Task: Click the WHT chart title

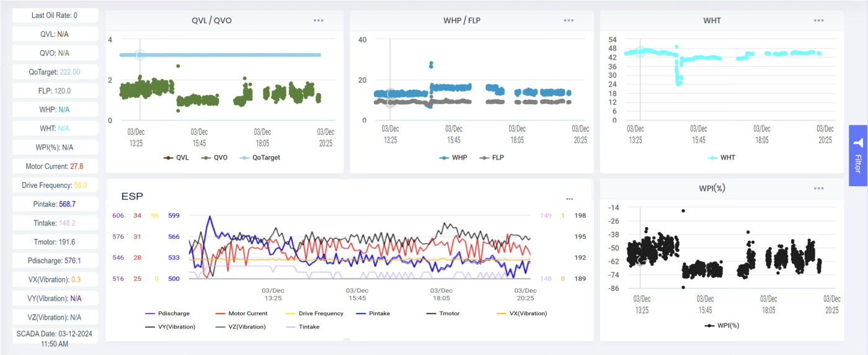Action: (x=712, y=20)
